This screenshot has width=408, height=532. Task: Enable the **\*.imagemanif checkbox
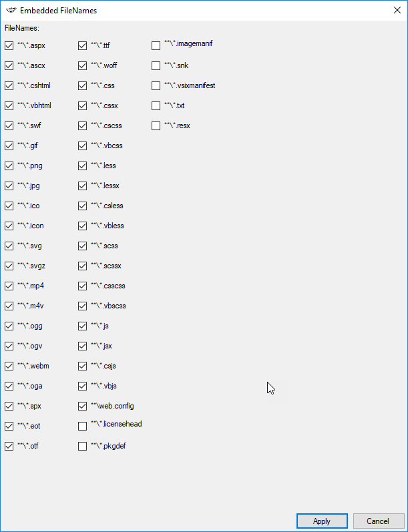coord(156,46)
